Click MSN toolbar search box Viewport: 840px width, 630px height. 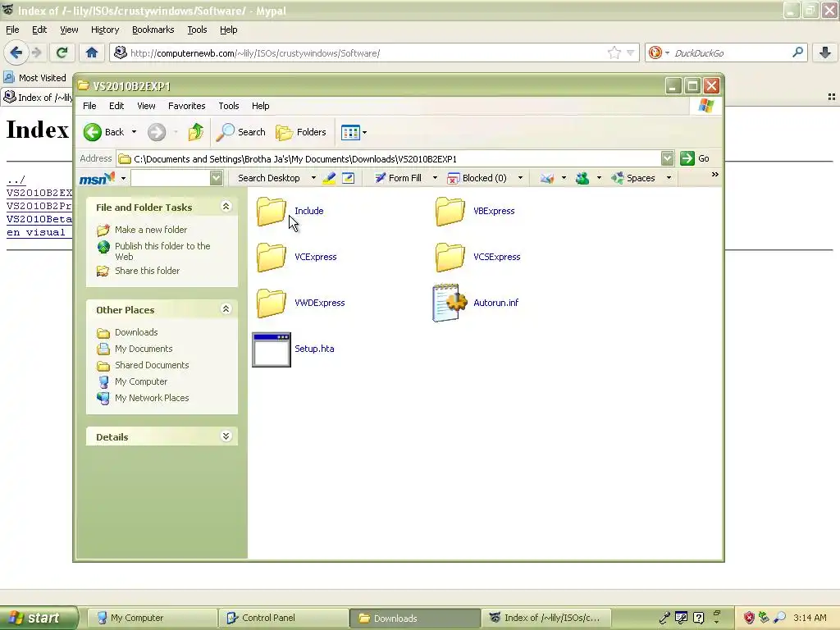171,178
